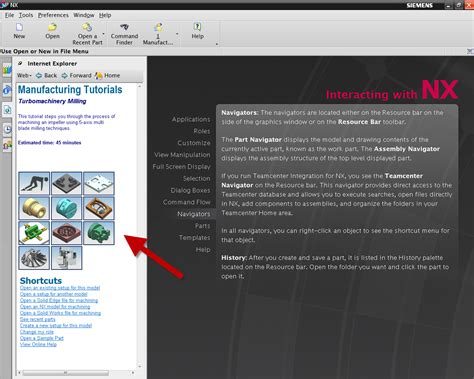Click 'Create a new setup for this model'

(56, 326)
